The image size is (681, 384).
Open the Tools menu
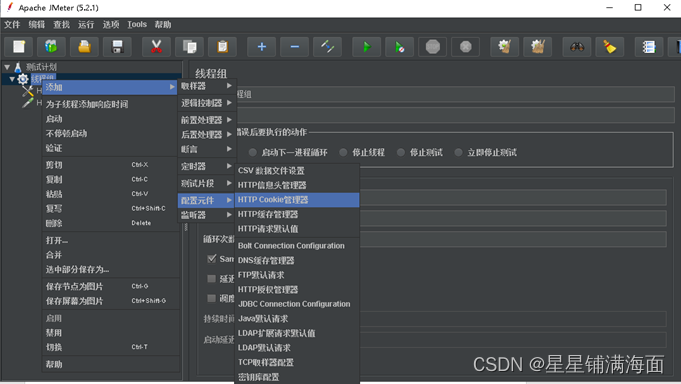click(x=137, y=25)
